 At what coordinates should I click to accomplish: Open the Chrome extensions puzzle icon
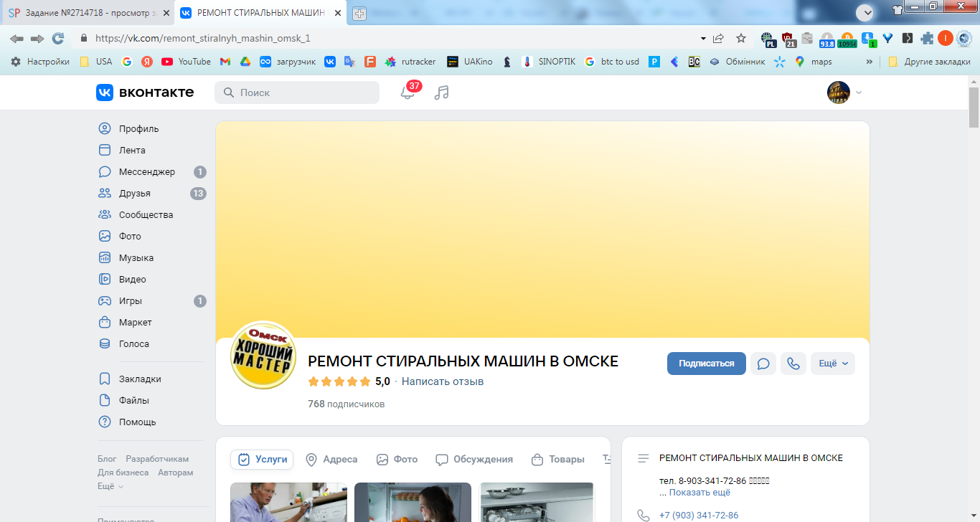[x=927, y=38]
